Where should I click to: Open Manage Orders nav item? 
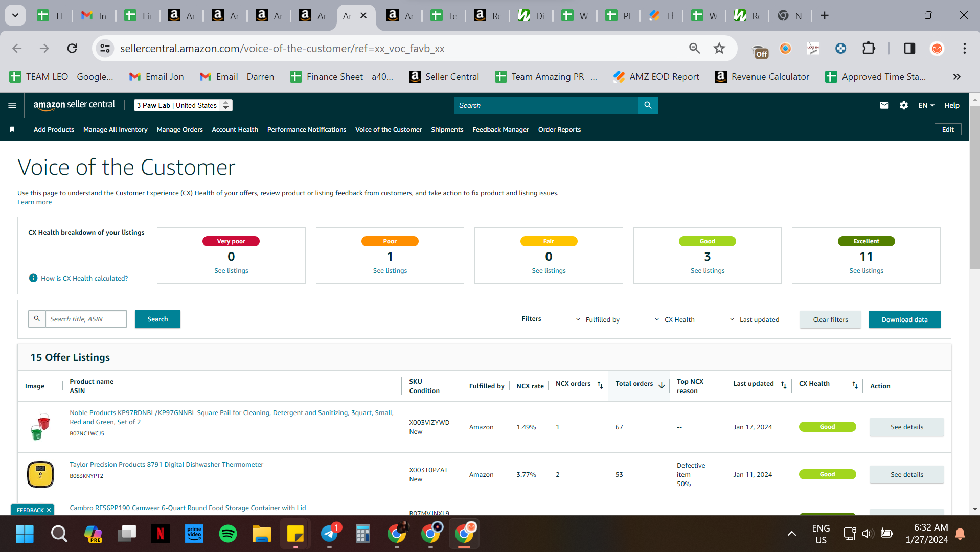(x=179, y=130)
